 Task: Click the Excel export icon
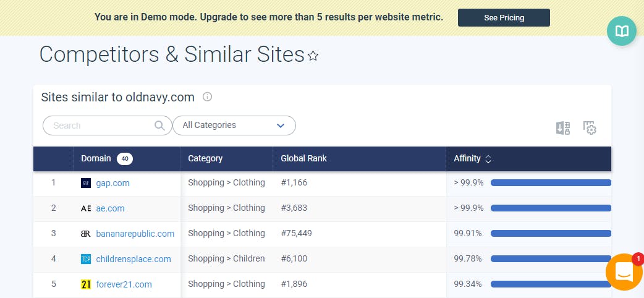click(x=562, y=128)
